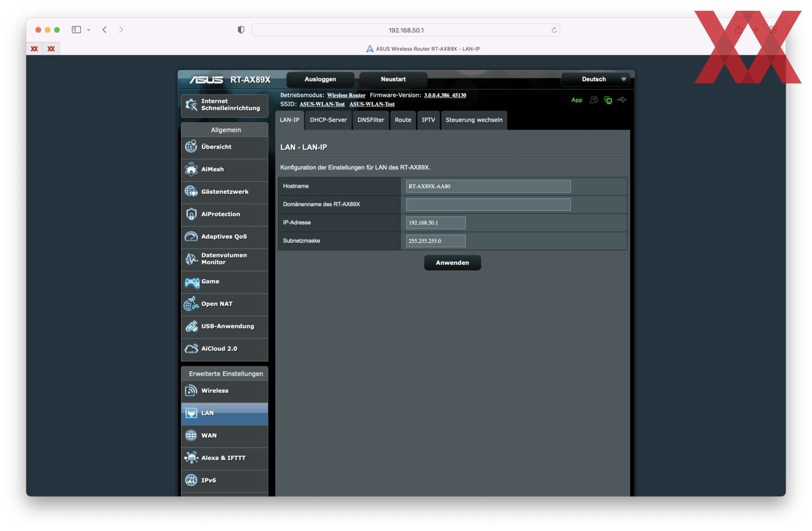
Task: Open the Übersicht network map icon
Action: point(191,146)
